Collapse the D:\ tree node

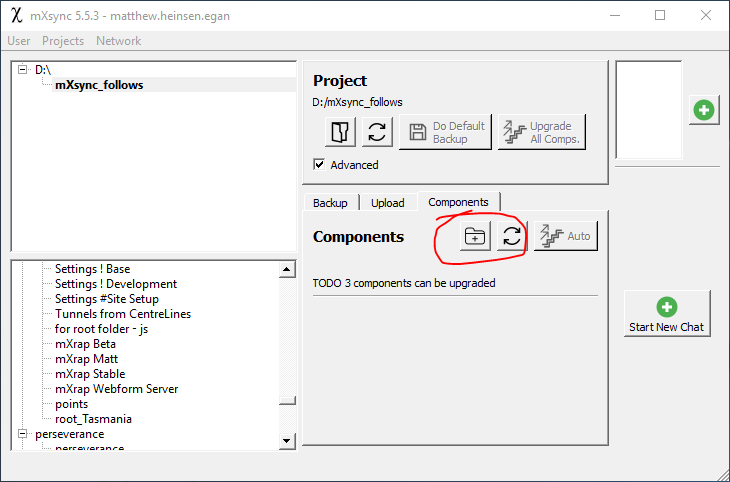point(23,70)
